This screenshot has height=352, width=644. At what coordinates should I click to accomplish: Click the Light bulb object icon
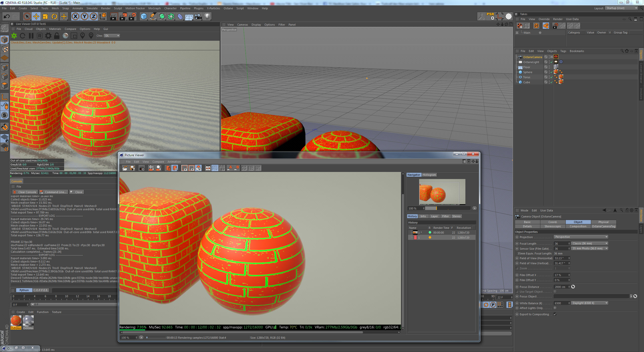click(207, 17)
